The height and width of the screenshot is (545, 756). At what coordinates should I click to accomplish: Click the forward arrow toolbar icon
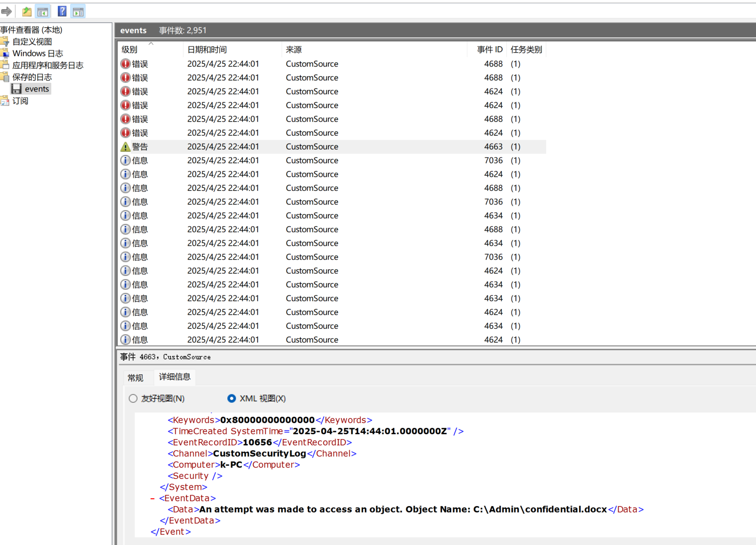[x=6, y=11]
